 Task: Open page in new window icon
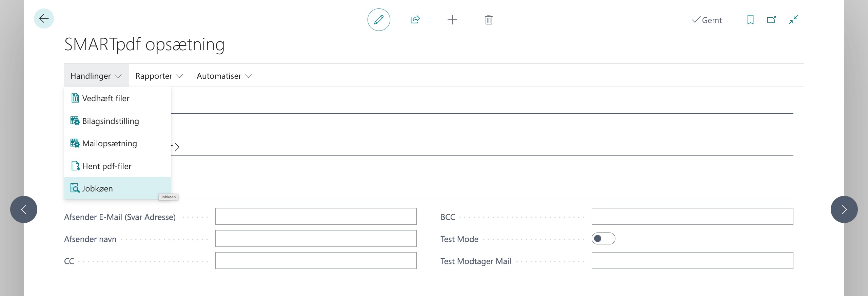click(771, 20)
